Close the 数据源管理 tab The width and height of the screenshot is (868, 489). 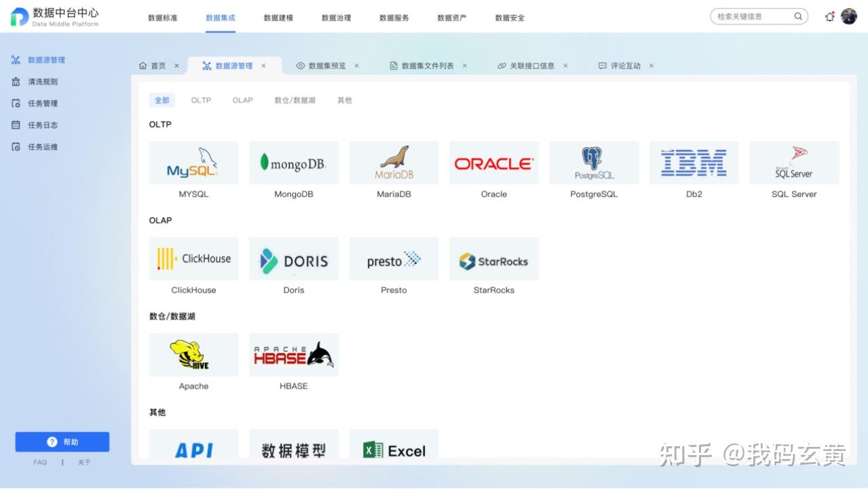263,66
